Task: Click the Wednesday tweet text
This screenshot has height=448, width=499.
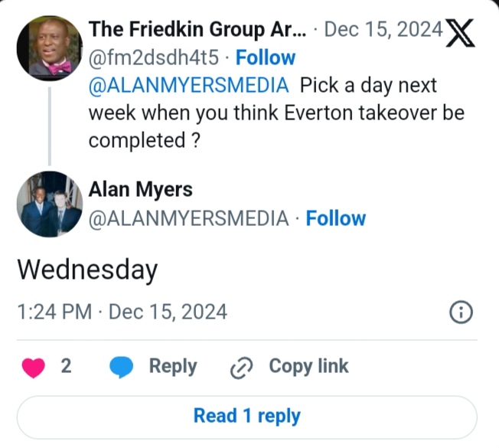Action: [x=87, y=270]
